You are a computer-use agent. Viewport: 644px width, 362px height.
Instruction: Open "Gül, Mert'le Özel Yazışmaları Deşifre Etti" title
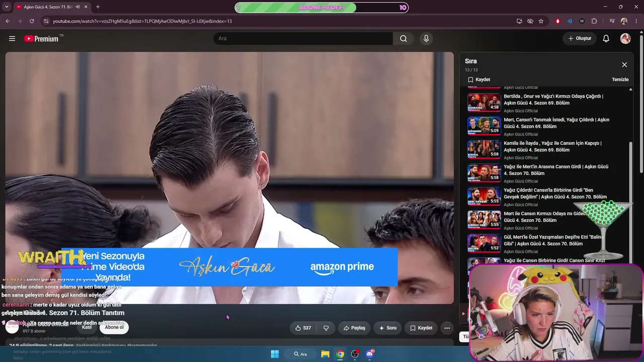(x=553, y=240)
